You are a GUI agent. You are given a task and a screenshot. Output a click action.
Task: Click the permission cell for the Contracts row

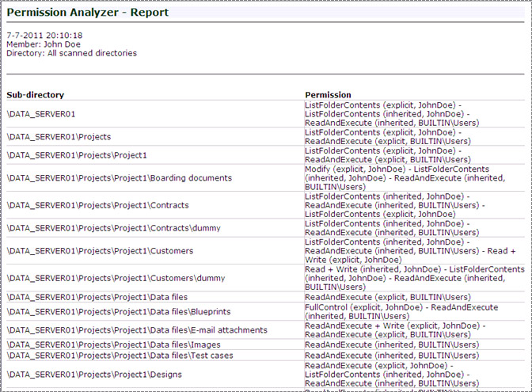coord(415,205)
